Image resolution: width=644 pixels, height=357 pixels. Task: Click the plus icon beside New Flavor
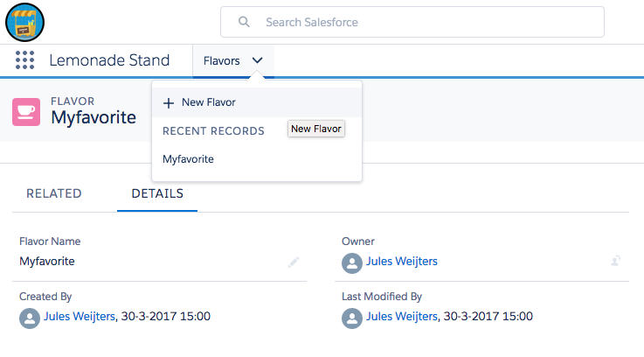click(169, 102)
